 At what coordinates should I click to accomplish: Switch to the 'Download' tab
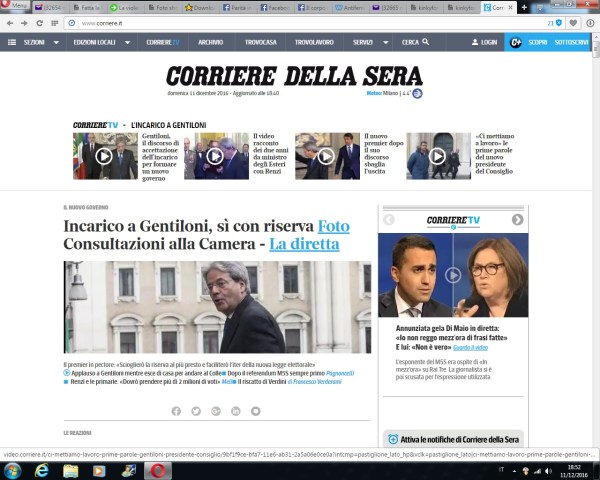point(200,7)
